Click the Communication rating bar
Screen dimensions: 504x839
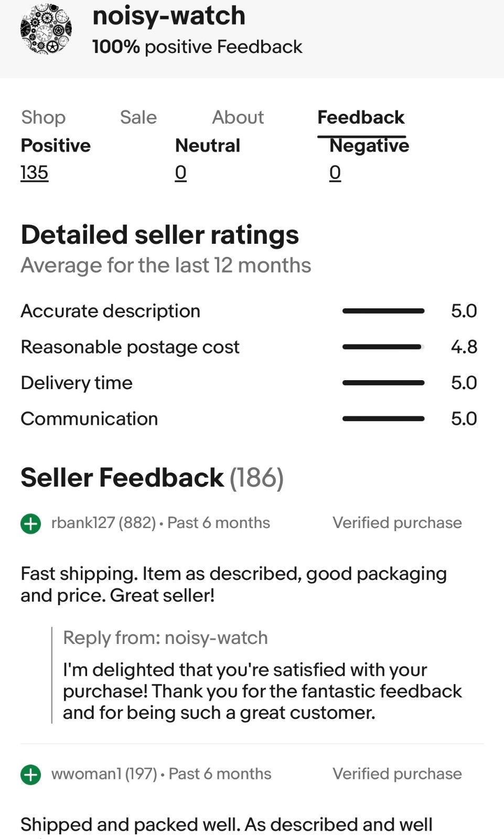click(x=383, y=418)
